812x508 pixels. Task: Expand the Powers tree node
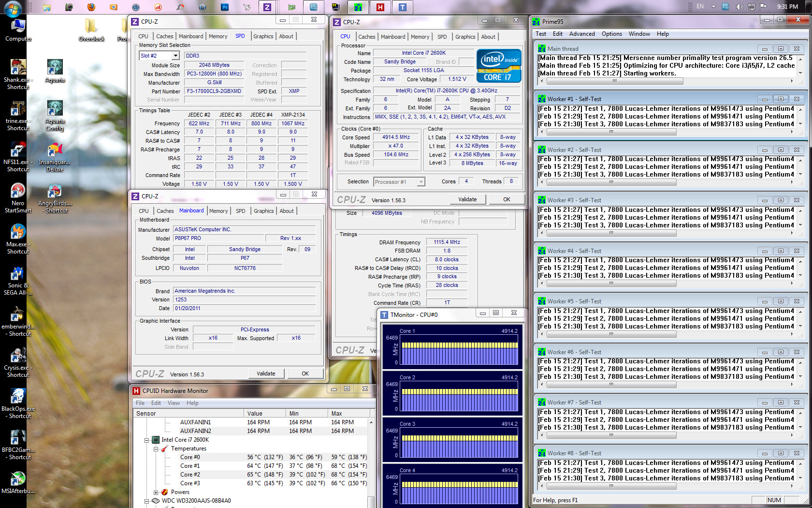tap(156, 493)
